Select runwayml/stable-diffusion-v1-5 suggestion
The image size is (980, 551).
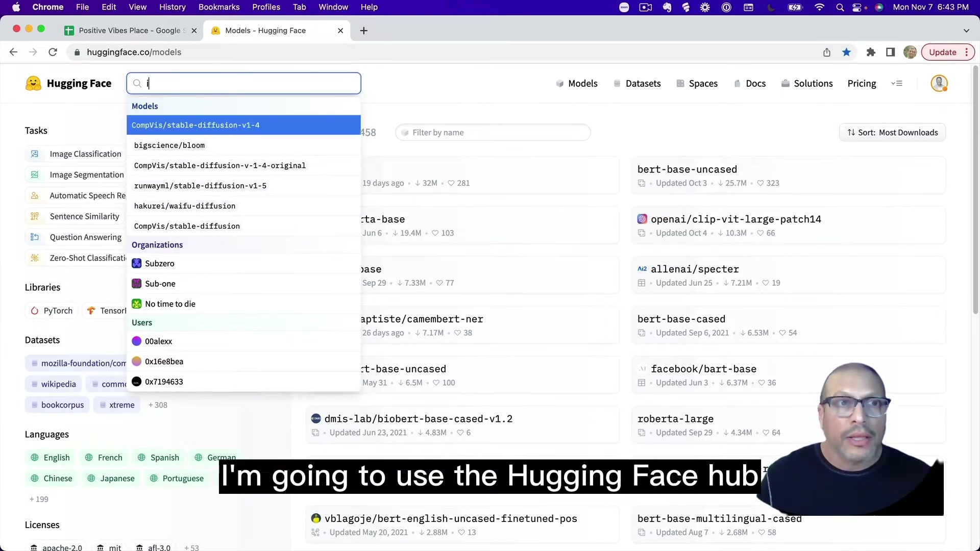coord(243,186)
